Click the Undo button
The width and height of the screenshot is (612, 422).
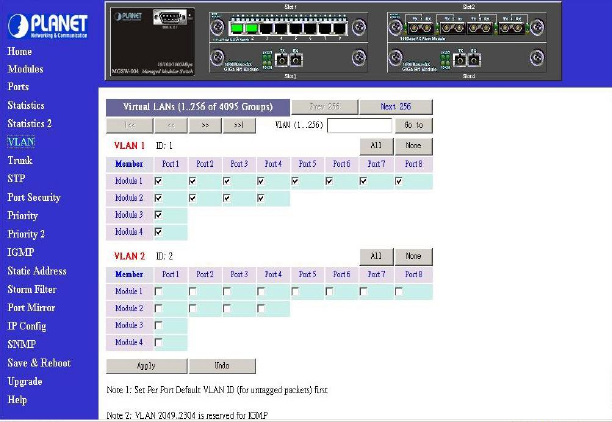(222, 366)
